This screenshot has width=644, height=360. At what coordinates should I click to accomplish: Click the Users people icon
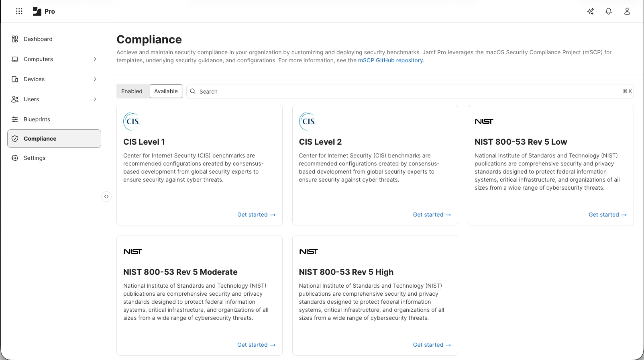click(15, 99)
